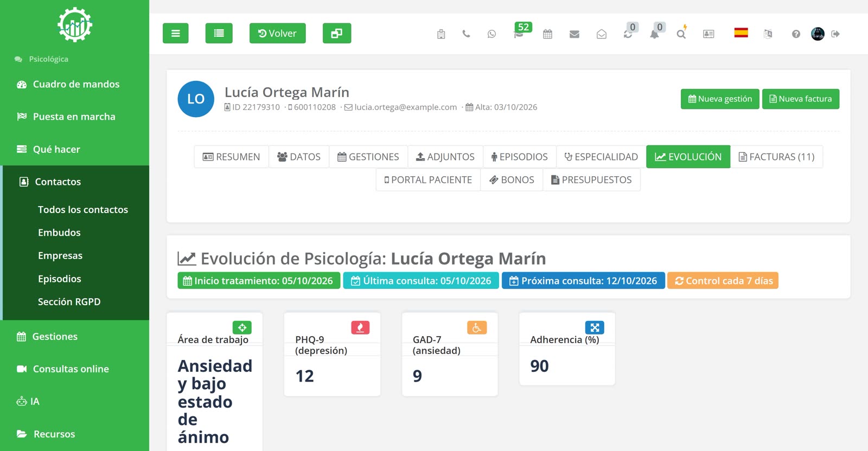The width and height of the screenshot is (868, 451).
Task: Log out using the exit icon
Action: (x=835, y=34)
